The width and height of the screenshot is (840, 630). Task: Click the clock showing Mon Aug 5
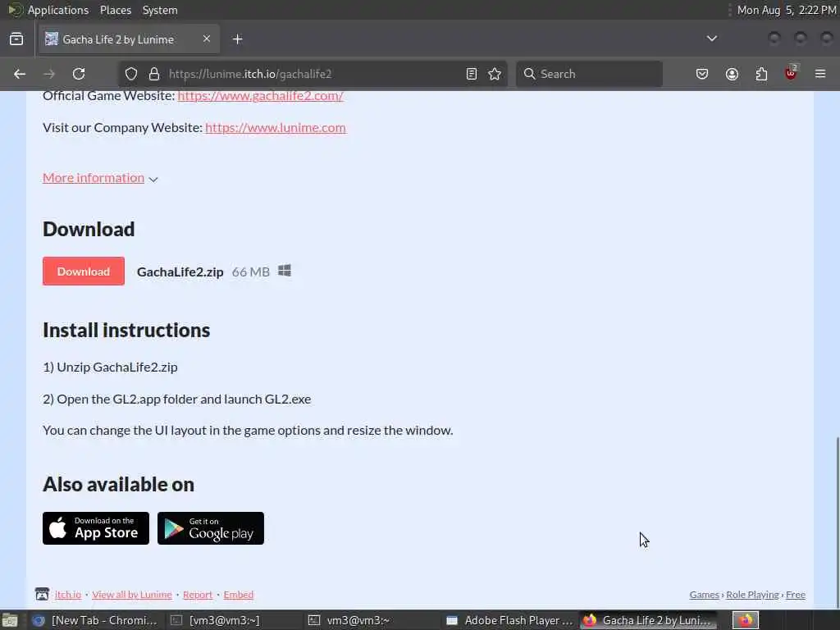coord(787,10)
